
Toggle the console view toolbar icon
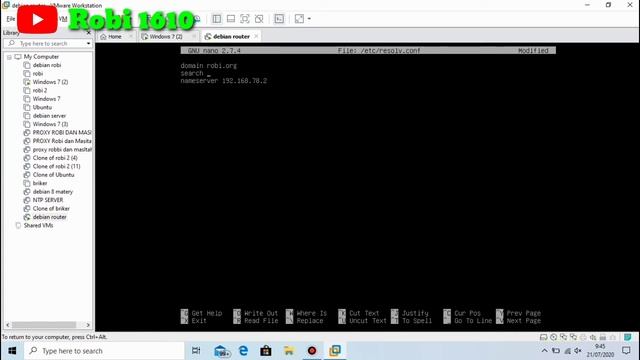(x=279, y=19)
